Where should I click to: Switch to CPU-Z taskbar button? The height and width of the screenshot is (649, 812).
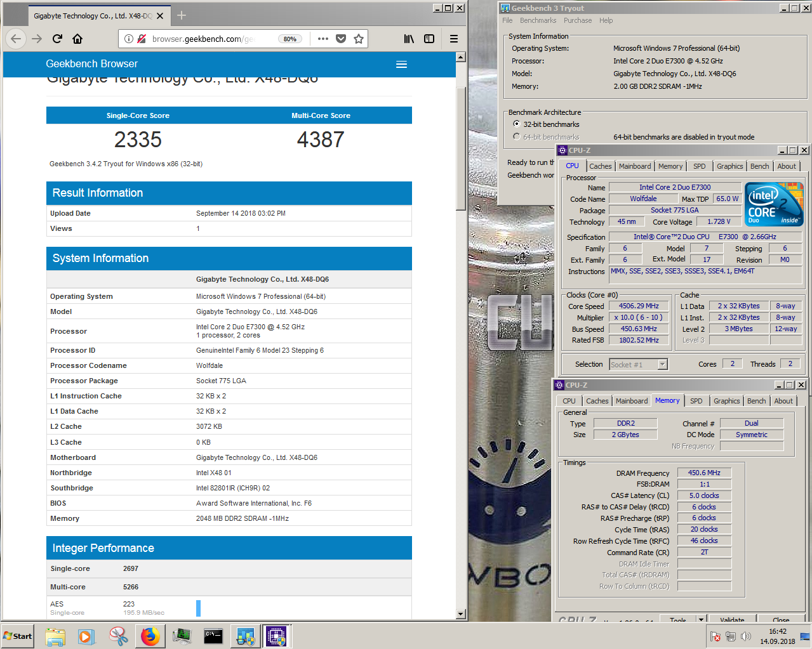[277, 636]
